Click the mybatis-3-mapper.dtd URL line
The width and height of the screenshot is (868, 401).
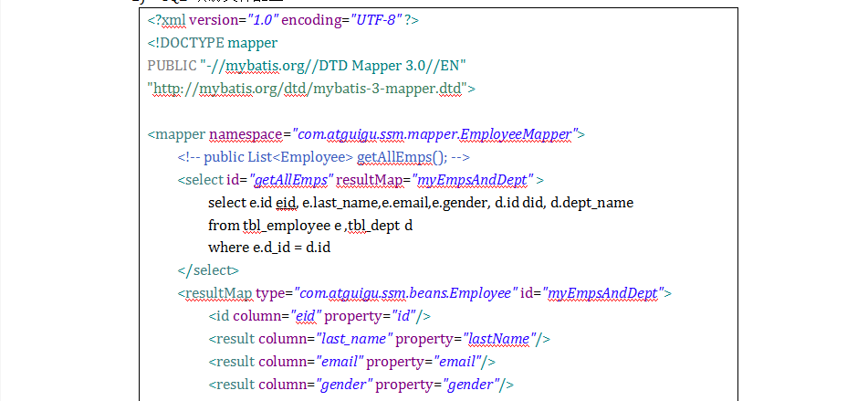311,89
